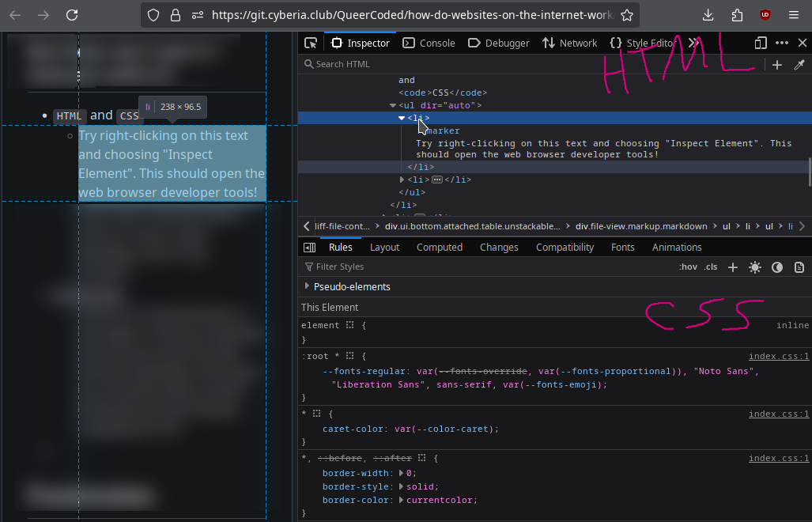Expand the Pseudo-elements section
Viewport: 812px width, 522px height.
coord(307,286)
